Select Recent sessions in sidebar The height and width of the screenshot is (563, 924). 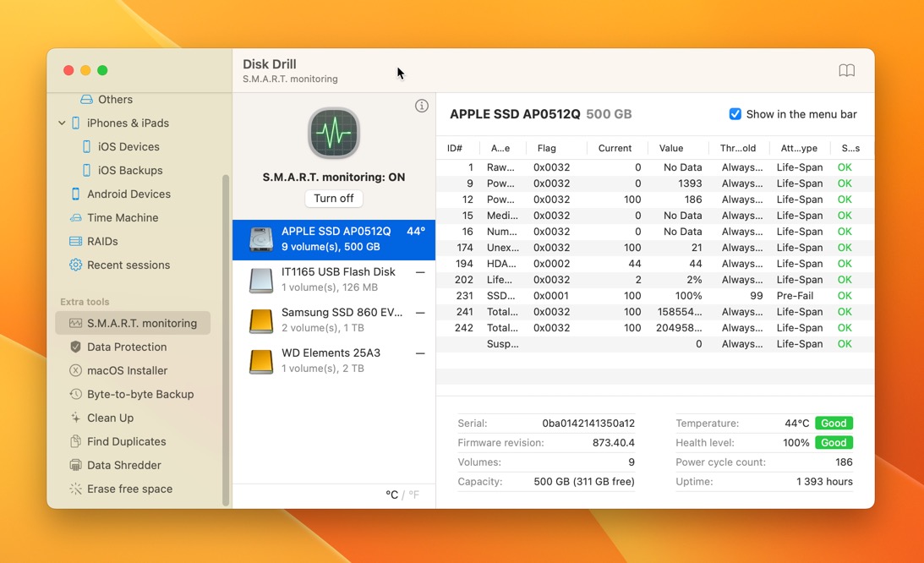tap(128, 265)
